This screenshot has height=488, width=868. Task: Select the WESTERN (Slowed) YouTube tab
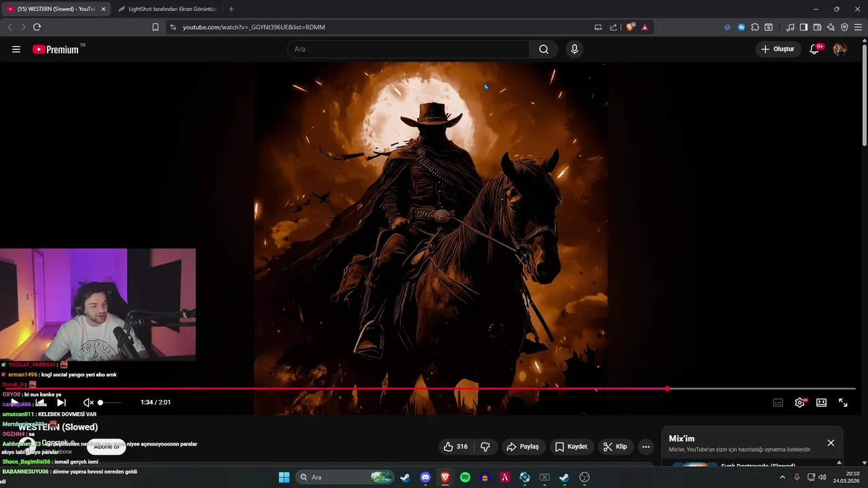(54, 9)
